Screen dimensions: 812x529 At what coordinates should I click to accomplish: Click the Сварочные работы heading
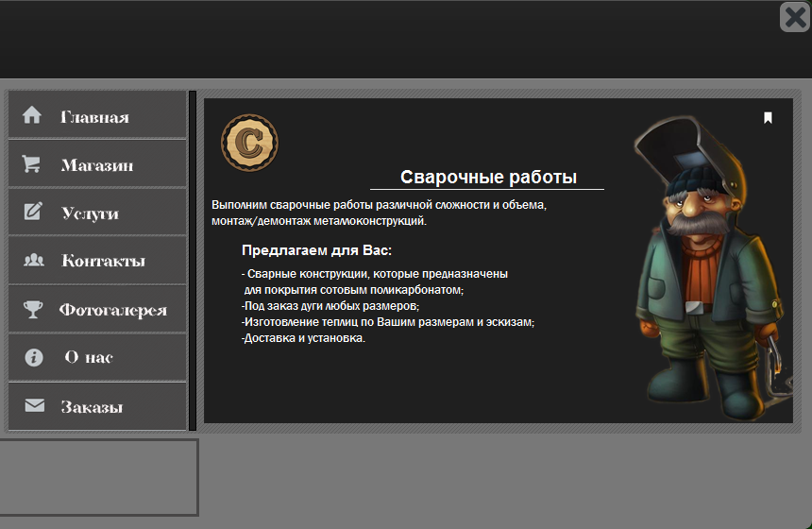(x=488, y=178)
